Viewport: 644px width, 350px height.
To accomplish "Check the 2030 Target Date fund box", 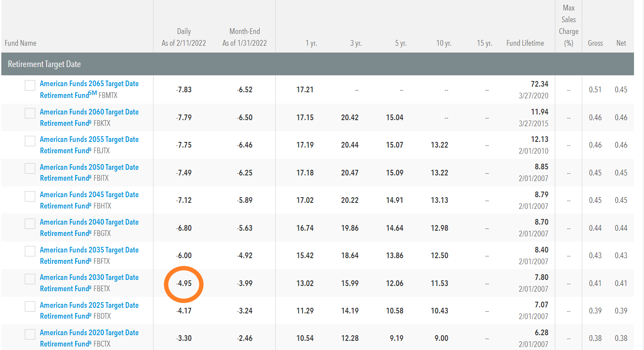I will (x=30, y=279).
